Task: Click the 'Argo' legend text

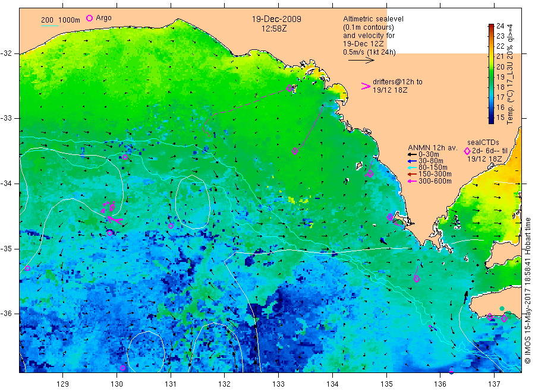Action: [103, 18]
